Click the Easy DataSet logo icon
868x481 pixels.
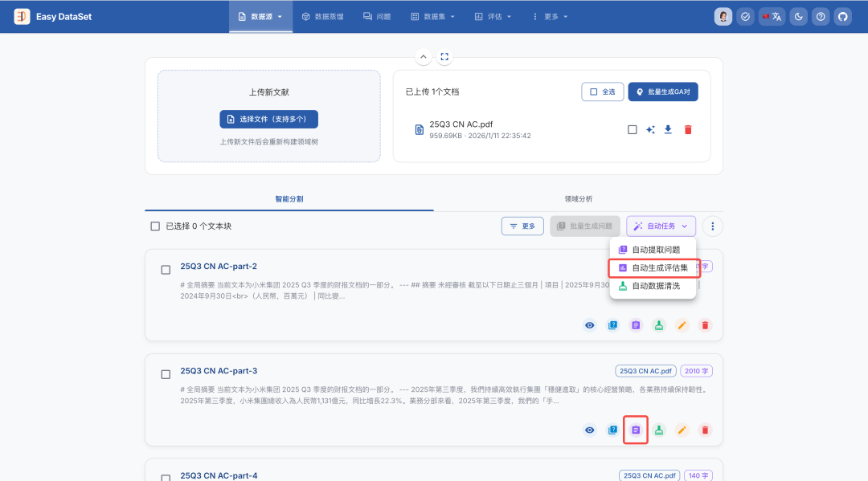point(23,17)
